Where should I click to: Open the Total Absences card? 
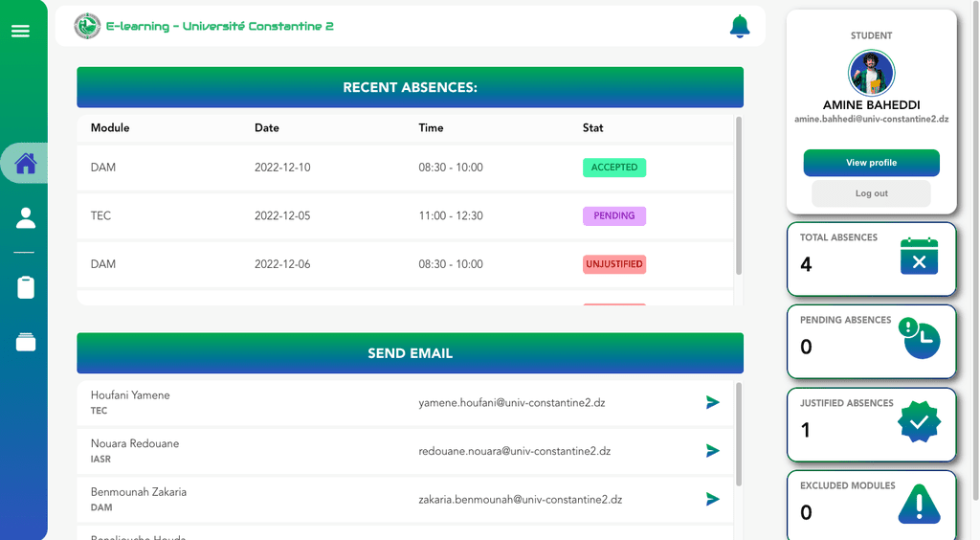[x=871, y=259]
